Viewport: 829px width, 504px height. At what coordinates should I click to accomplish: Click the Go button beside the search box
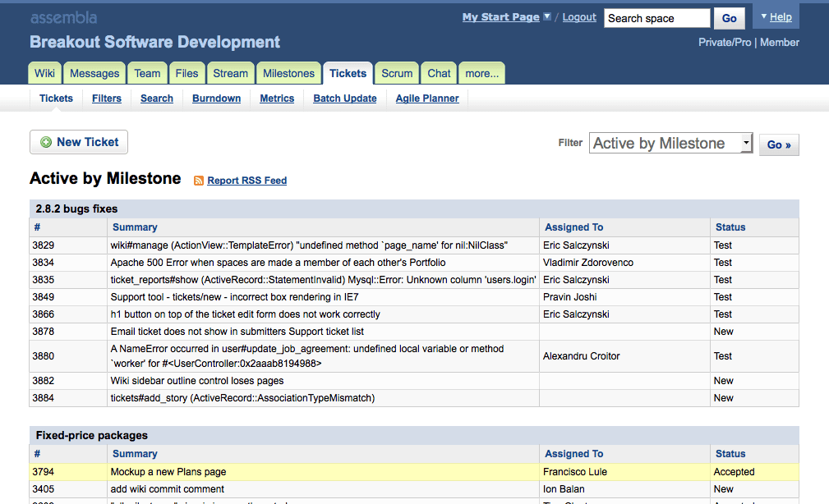(729, 19)
